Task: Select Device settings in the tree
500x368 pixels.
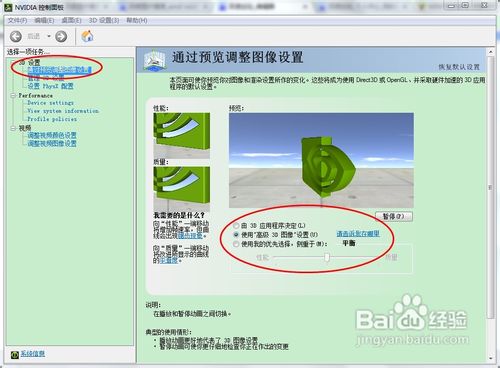Action: (x=50, y=103)
